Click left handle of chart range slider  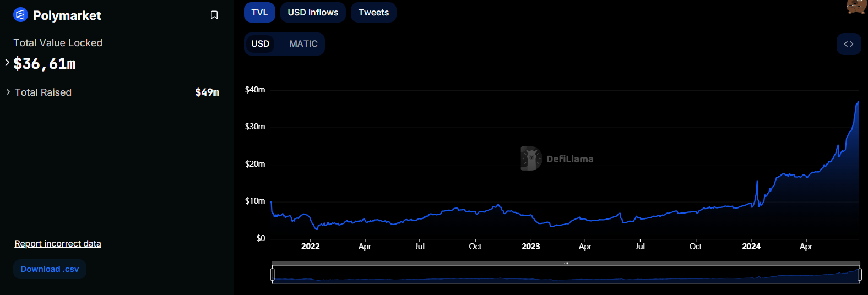[x=272, y=274]
